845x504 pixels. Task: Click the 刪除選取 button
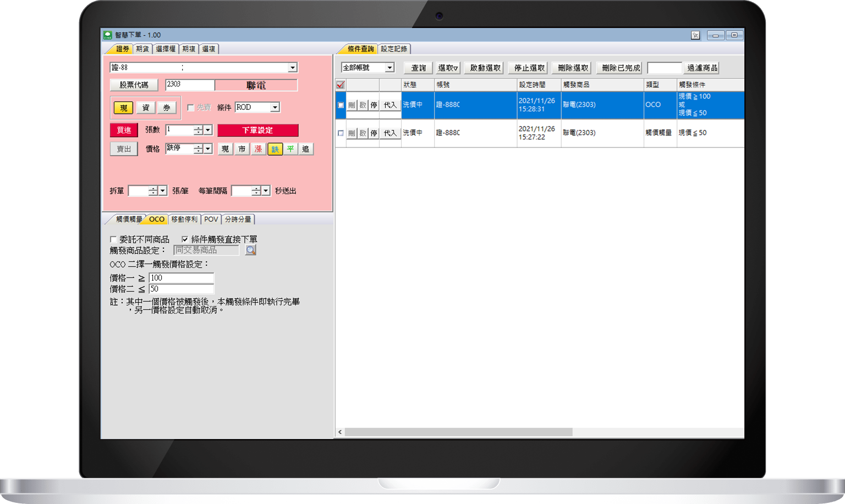[573, 68]
